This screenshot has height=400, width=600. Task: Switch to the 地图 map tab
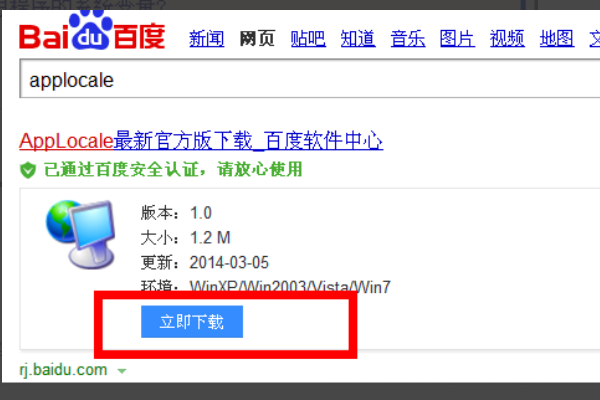[x=557, y=39]
